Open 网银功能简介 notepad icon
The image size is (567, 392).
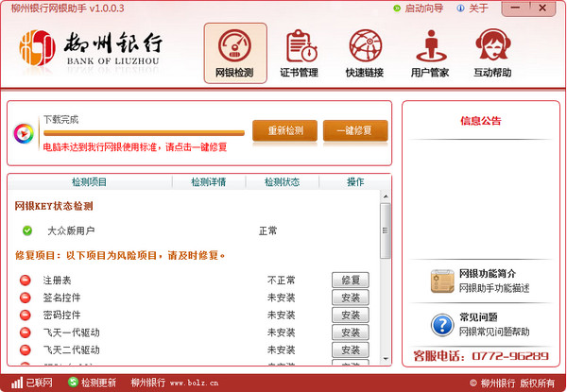[442, 281]
